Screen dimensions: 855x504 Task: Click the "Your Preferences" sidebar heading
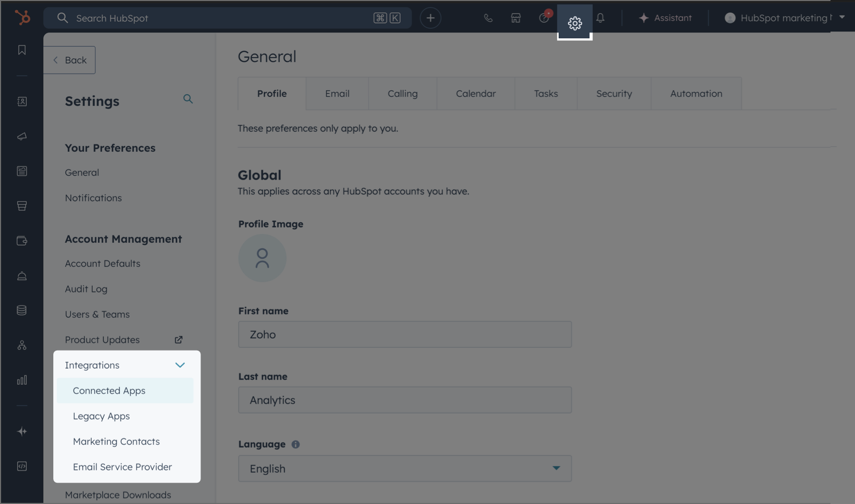pyautogui.click(x=110, y=148)
